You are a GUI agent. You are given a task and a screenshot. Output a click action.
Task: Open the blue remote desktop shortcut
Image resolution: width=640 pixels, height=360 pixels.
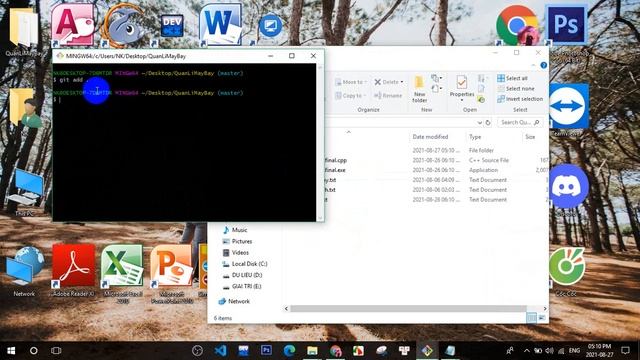(x=270, y=26)
